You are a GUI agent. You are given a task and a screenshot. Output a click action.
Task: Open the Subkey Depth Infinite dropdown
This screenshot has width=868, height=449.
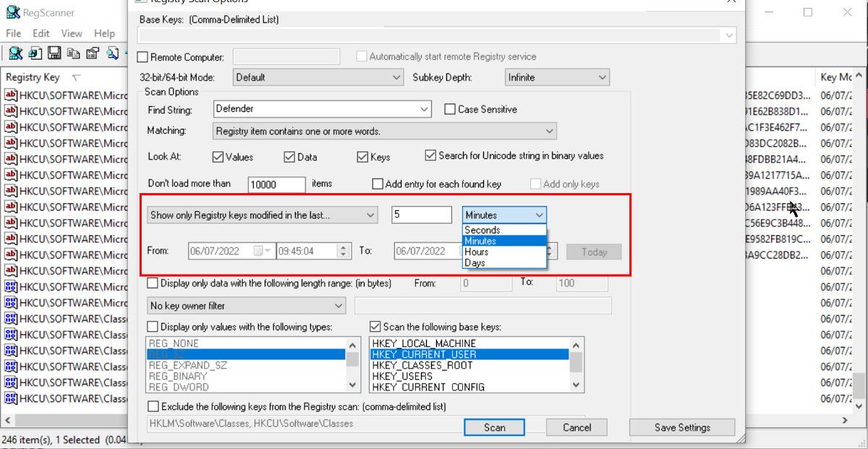[x=603, y=77]
